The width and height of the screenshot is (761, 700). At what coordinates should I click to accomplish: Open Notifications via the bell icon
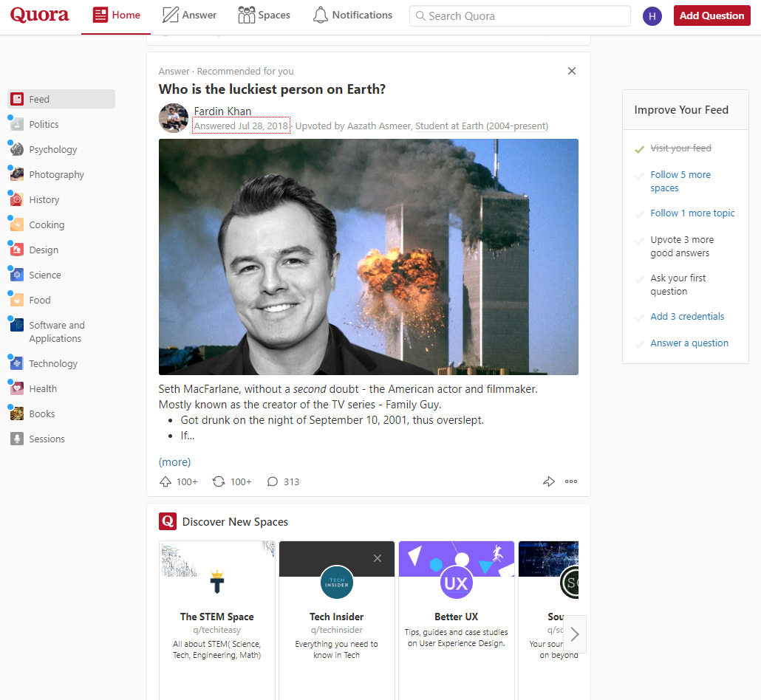pos(352,15)
